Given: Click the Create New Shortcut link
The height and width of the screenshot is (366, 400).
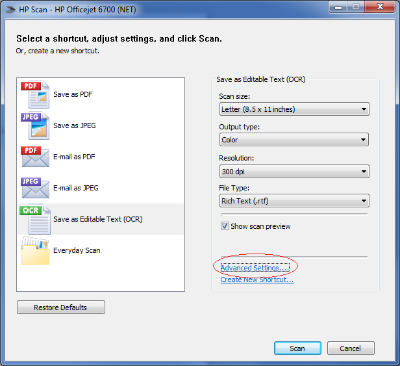Looking at the screenshot, I should (x=257, y=280).
